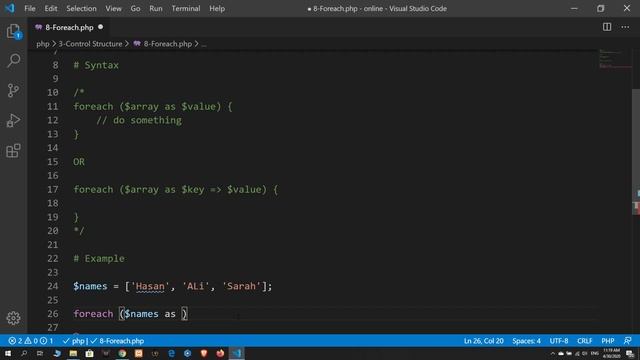Click the feedback icon in status bar
The image size is (640, 360).
(x=628, y=340)
